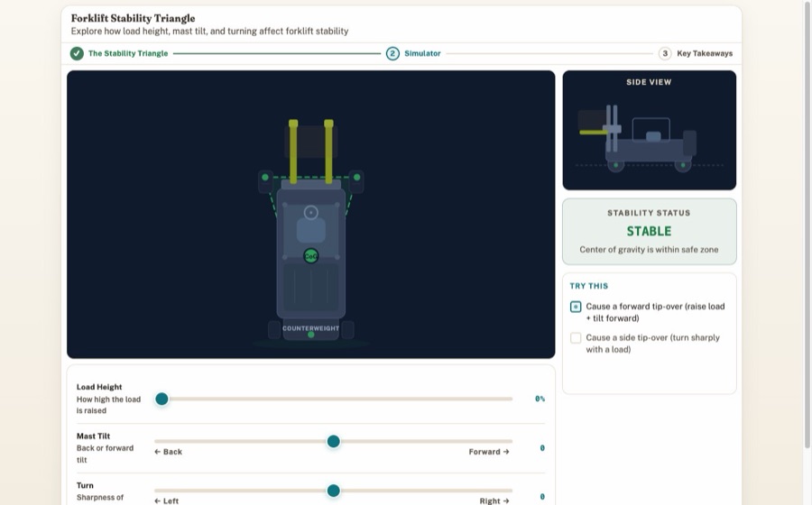Image resolution: width=812 pixels, height=505 pixels.
Task: Click the operator seat circle on forklift
Action: tap(310, 213)
